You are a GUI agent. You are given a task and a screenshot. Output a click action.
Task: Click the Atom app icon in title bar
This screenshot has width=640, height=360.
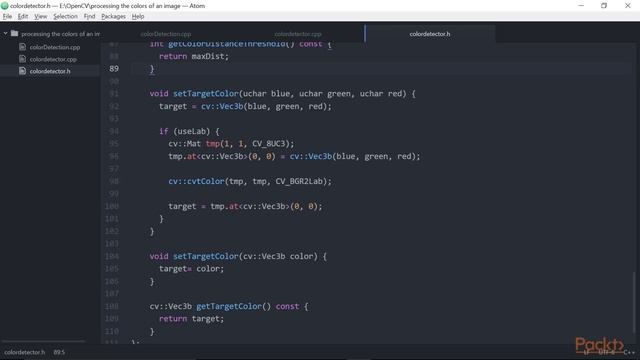[x=5, y=6]
